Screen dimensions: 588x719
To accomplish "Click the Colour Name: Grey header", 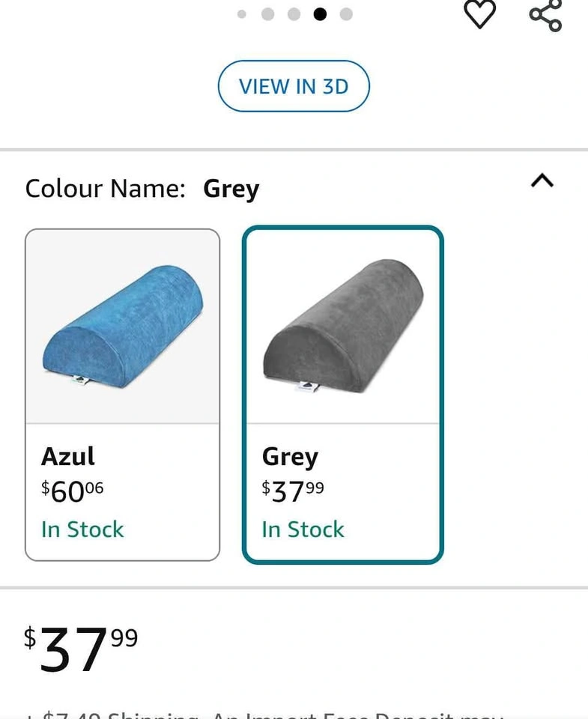I will click(142, 189).
